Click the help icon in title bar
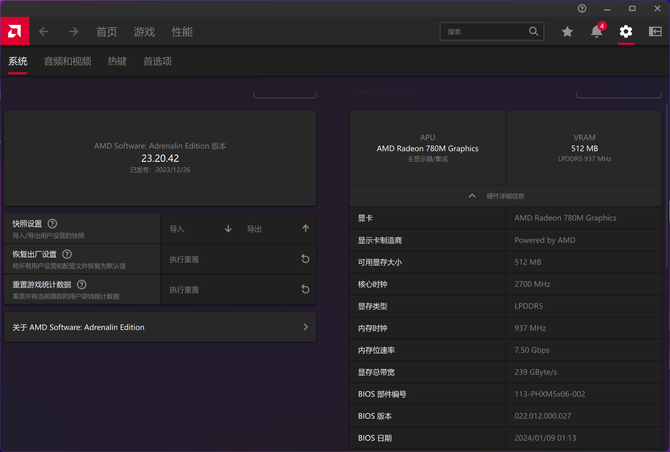 [582, 8]
